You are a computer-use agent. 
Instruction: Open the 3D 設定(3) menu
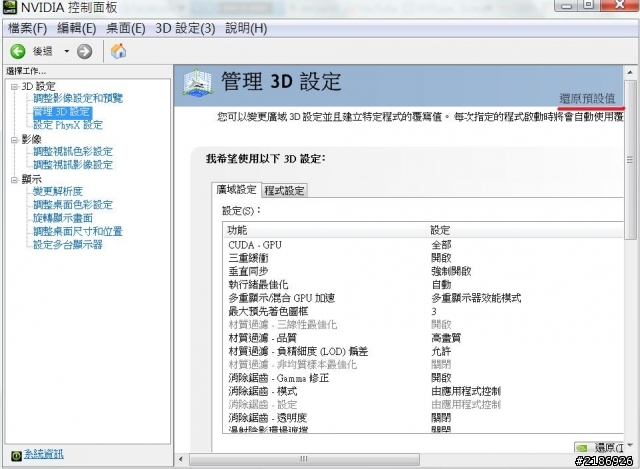click(x=185, y=28)
